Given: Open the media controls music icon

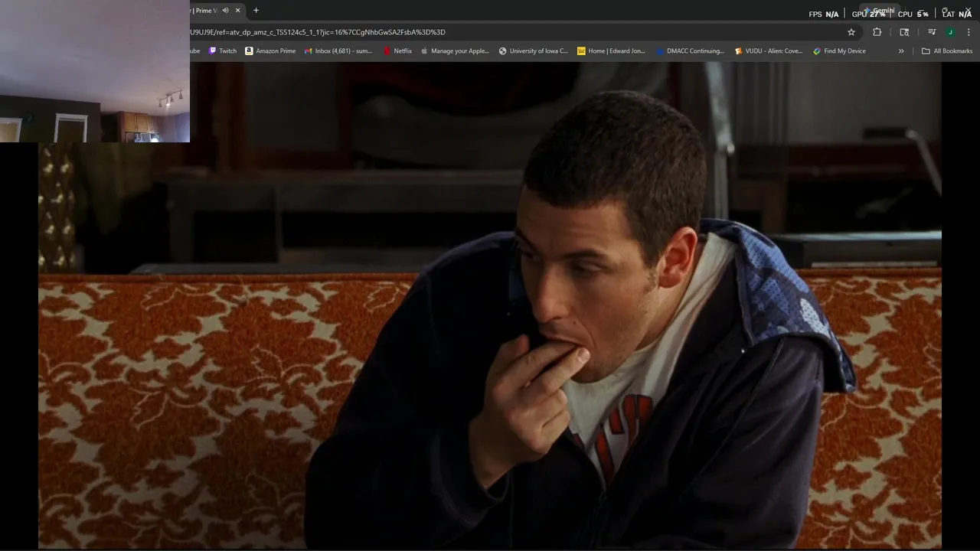Looking at the screenshot, I should (x=932, y=32).
